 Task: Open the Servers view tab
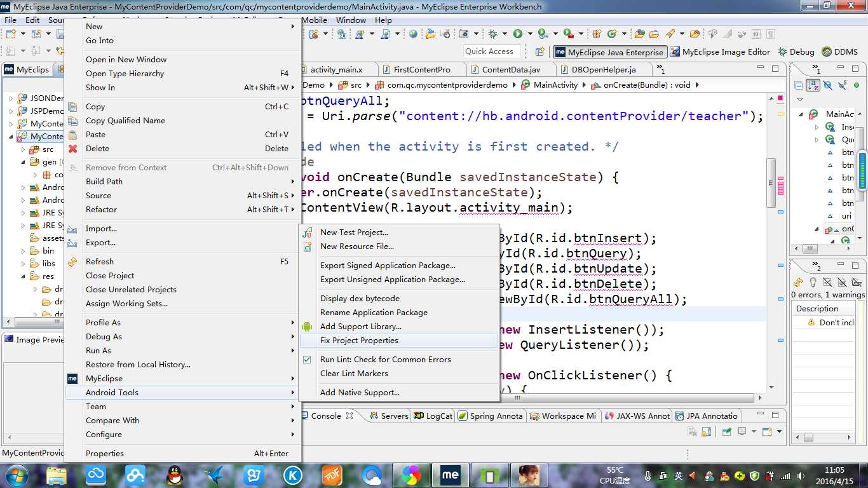point(388,416)
